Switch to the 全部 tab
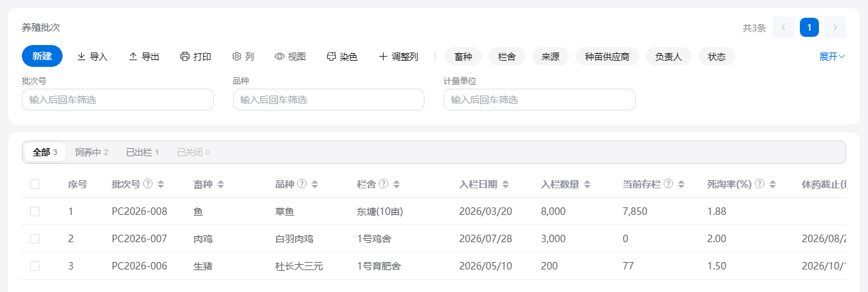This screenshot has width=868, height=292. coord(45,152)
